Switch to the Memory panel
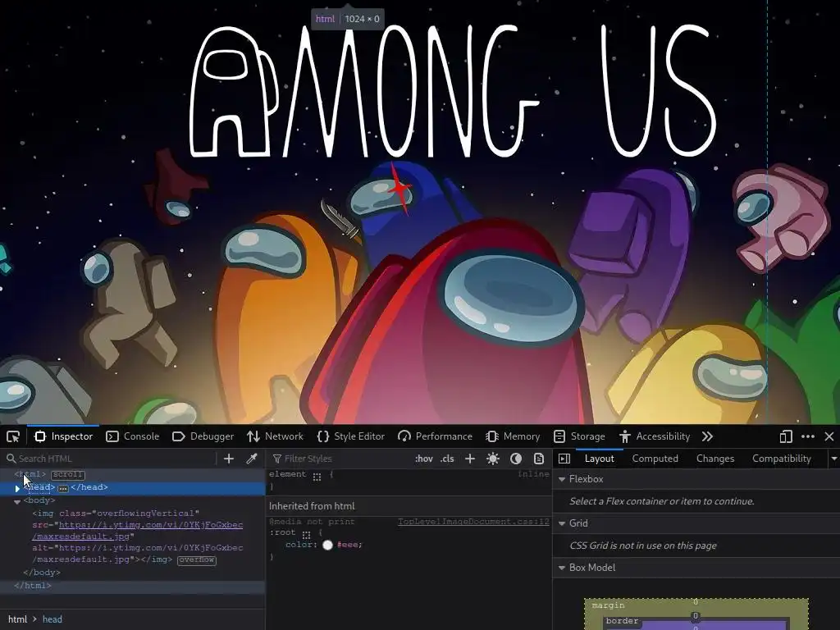The height and width of the screenshot is (630, 840). [x=514, y=436]
